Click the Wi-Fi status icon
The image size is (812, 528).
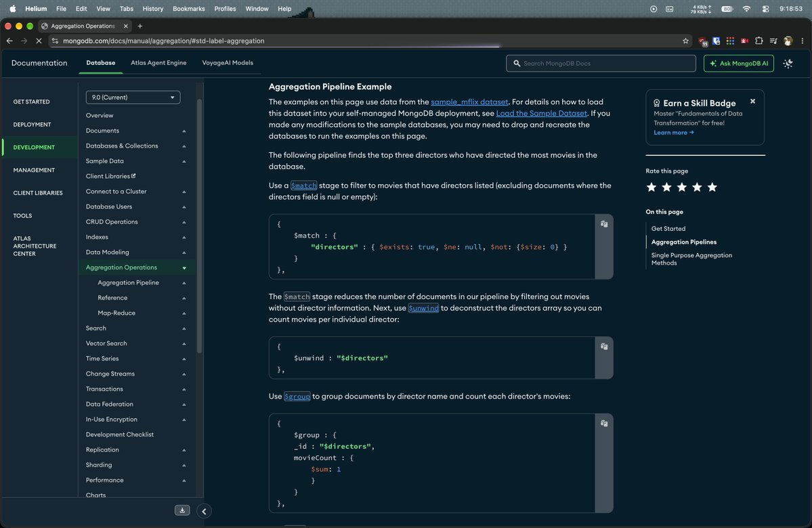coord(746,9)
